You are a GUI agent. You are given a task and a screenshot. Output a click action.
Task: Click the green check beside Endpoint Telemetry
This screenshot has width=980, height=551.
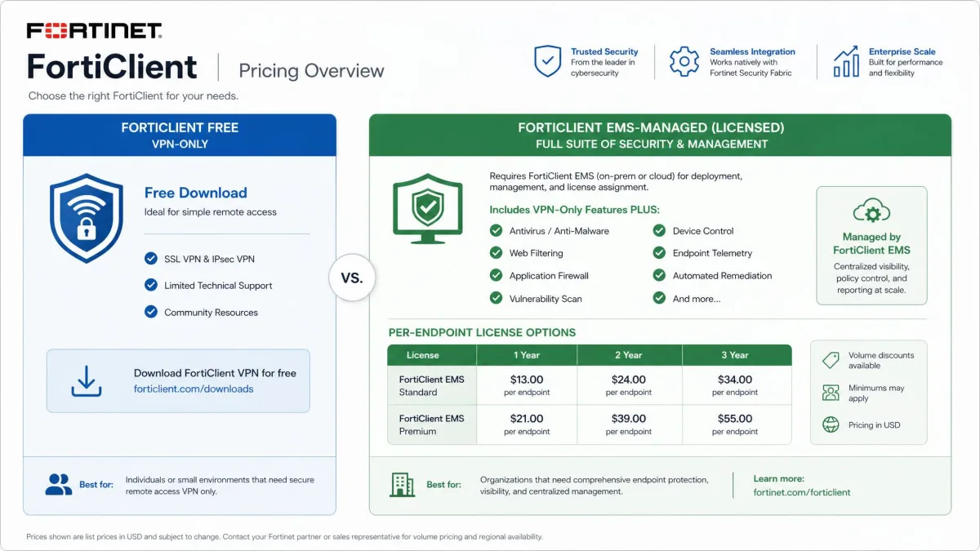point(659,253)
